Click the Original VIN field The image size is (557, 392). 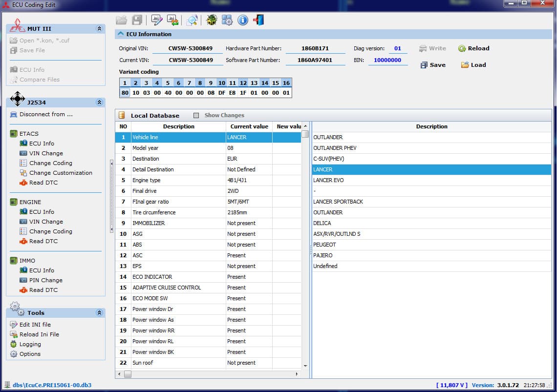pyautogui.click(x=188, y=49)
